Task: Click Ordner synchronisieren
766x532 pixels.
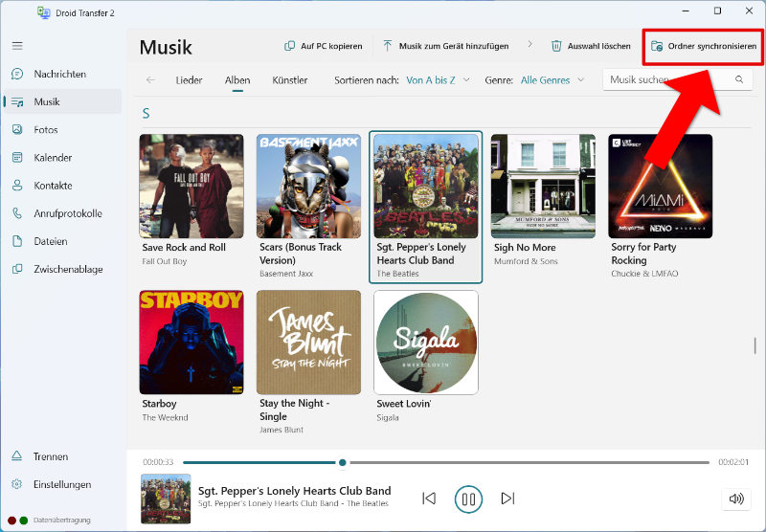Action: (x=704, y=46)
